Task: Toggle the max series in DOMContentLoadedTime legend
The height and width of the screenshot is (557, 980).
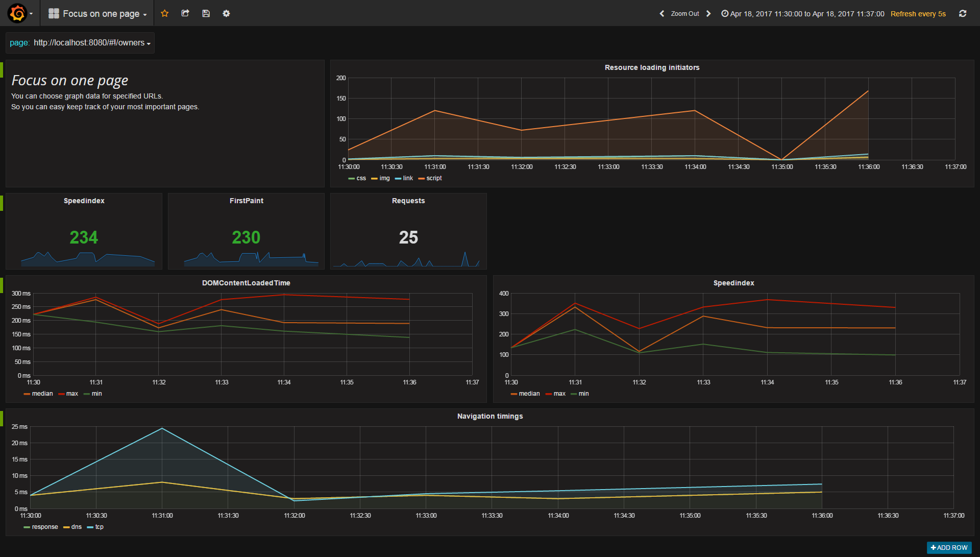Action: pyautogui.click(x=72, y=394)
